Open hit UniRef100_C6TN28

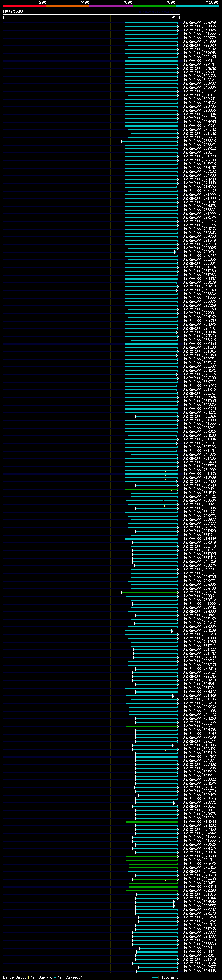pos(199,531)
